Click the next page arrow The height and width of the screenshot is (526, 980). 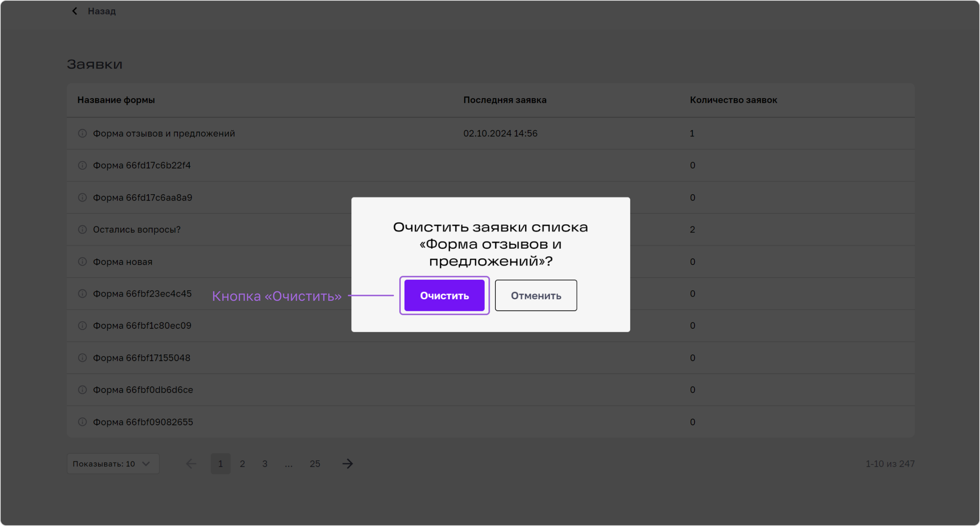click(347, 464)
